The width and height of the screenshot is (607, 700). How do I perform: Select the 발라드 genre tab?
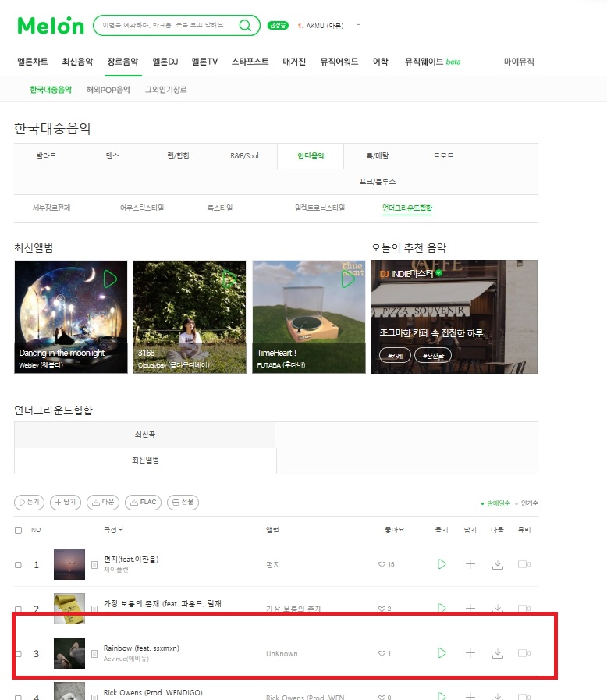(x=46, y=156)
